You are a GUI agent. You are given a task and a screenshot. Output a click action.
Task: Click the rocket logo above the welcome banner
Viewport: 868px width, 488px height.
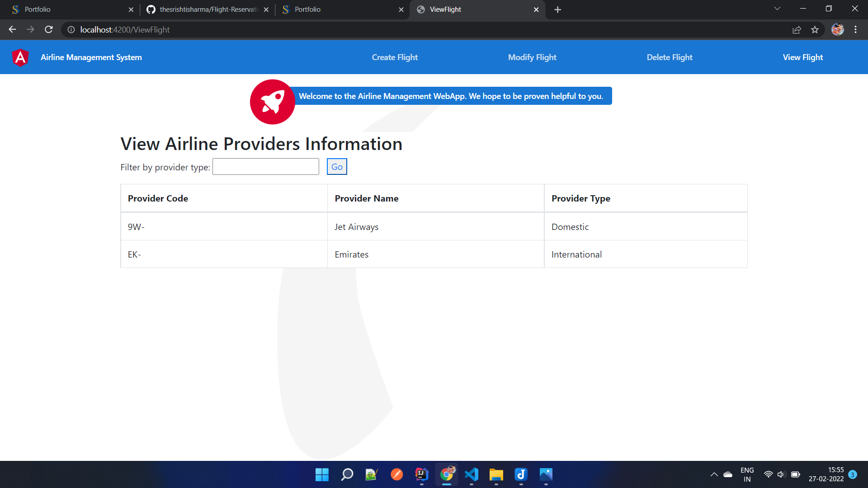[x=272, y=102]
